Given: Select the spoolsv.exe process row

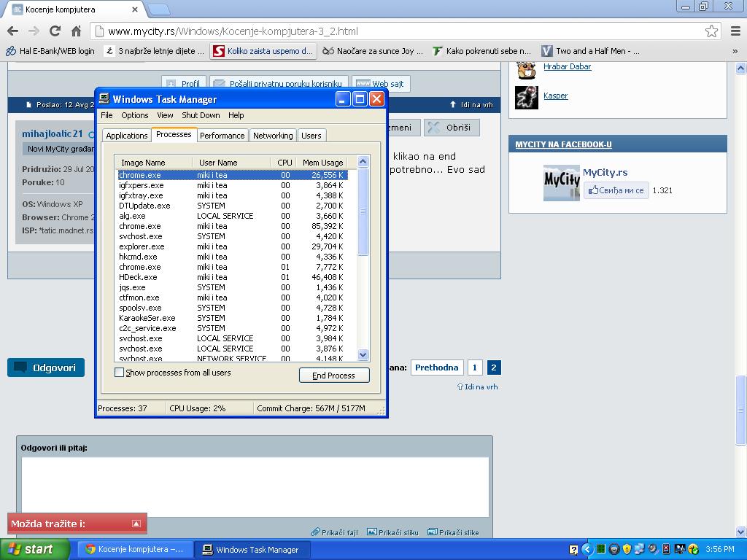Looking at the screenshot, I should [x=233, y=308].
